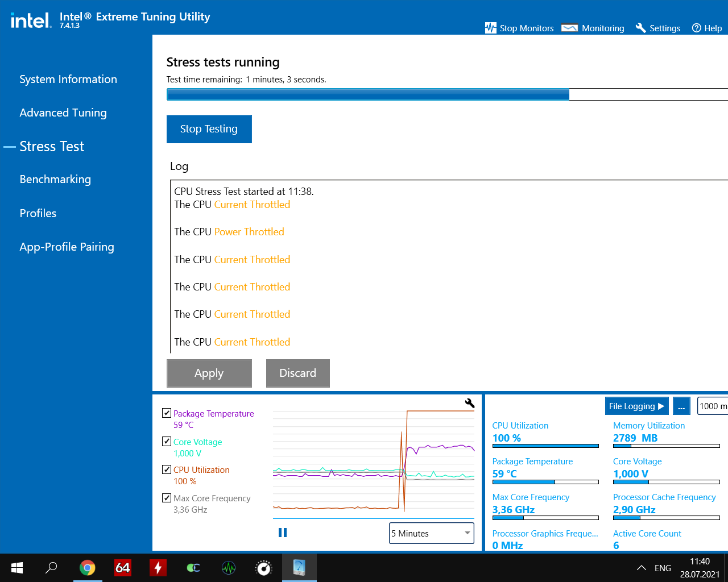Screen dimensions: 728x582
Task: Click the Active Core Count tile
Action: [x=647, y=539]
